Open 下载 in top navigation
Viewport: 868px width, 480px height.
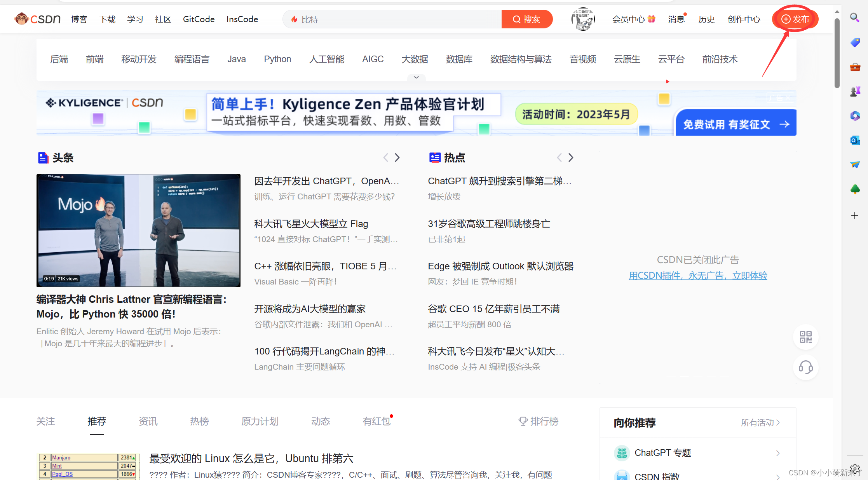tap(107, 19)
